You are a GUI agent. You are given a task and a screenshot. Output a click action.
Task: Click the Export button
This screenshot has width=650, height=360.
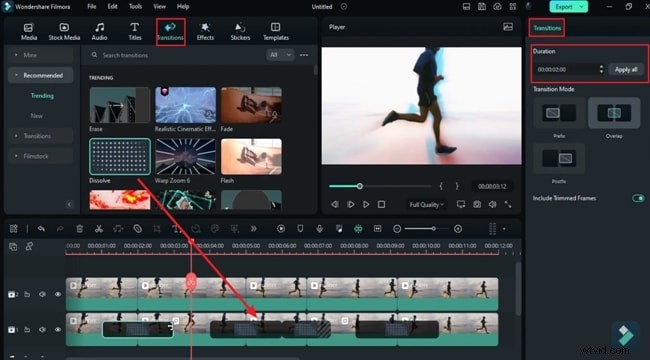pos(568,7)
